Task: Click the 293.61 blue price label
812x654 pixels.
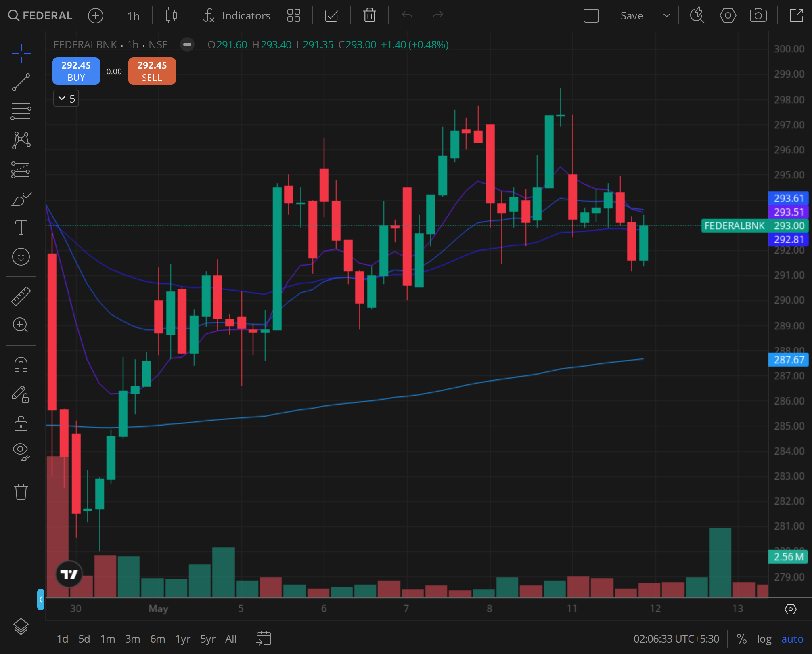Action: (789, 198)
